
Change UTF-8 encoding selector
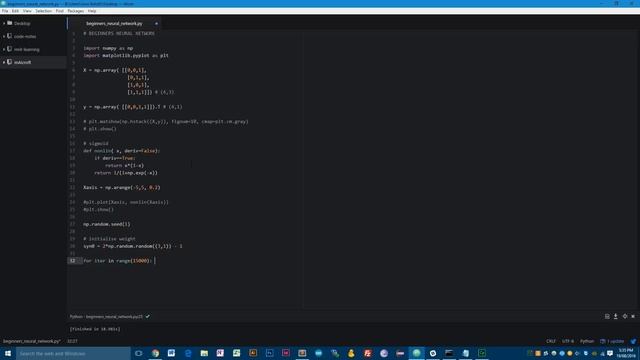click(568, 341)
